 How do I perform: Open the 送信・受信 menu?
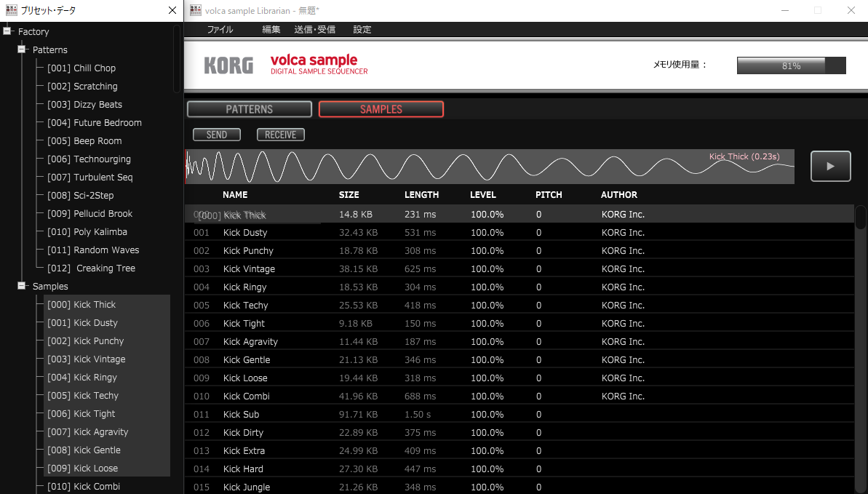tap(314, 29)
